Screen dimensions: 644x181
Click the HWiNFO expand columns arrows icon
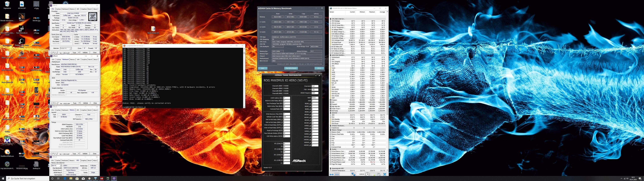[332, 175]
